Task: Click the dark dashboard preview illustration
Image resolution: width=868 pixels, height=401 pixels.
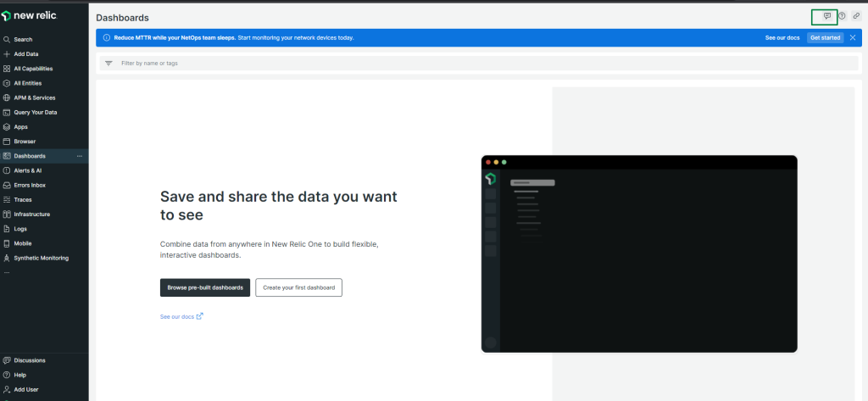Action: (x=639, y=253)
